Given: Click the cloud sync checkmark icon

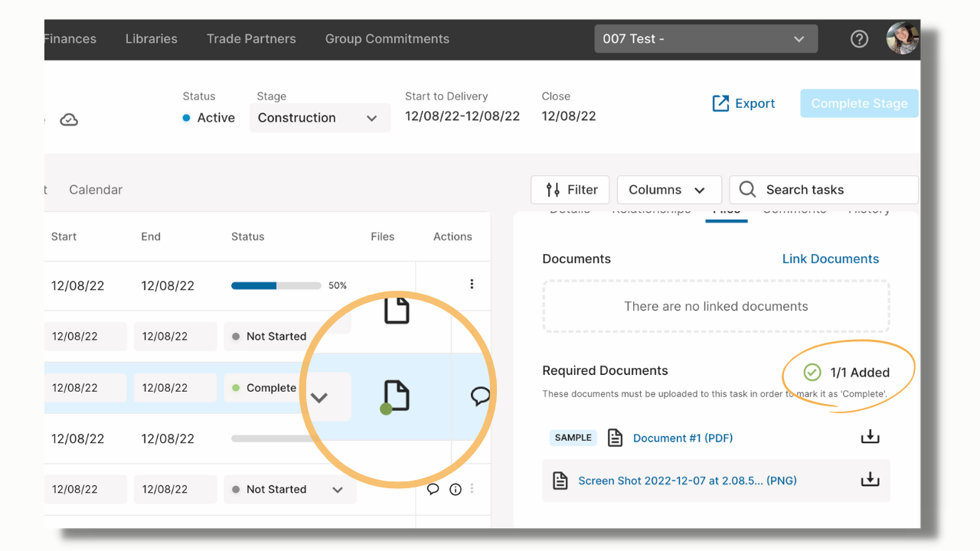Looking at the screenshot, I should click(69, 120).
